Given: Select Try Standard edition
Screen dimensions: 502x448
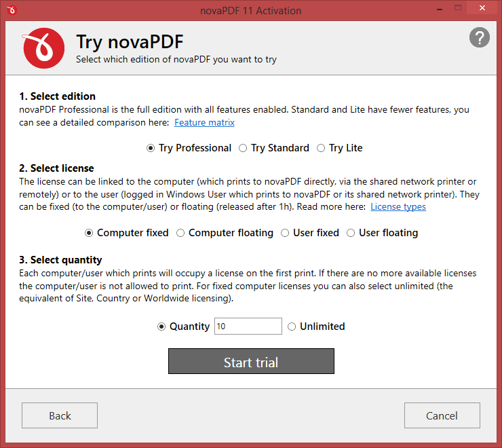Looking at the screenshot, I should (274, 148).
